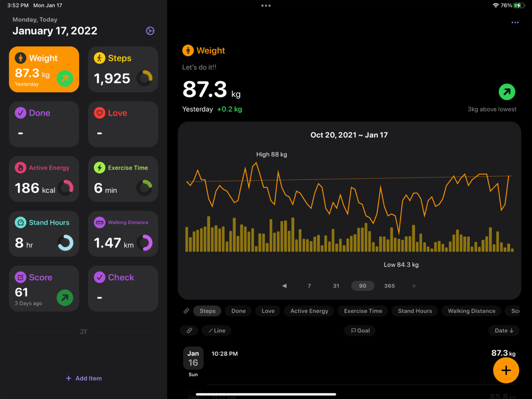Image resolution: width=532 pixels, height=399 pixels.
Task: Tap the High 88 kg chart label
Action: [271, 154]
